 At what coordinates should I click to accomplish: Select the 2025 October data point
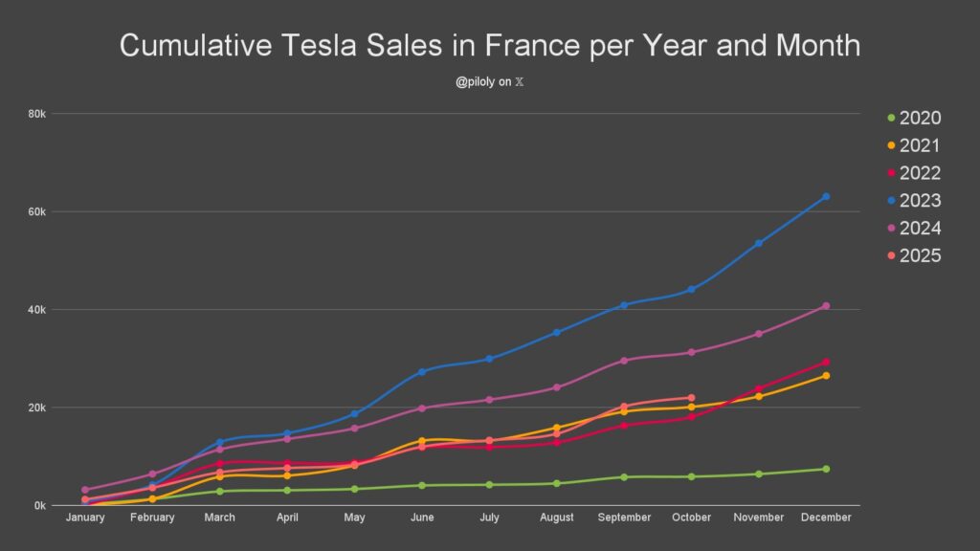click(x=691, y=397)
